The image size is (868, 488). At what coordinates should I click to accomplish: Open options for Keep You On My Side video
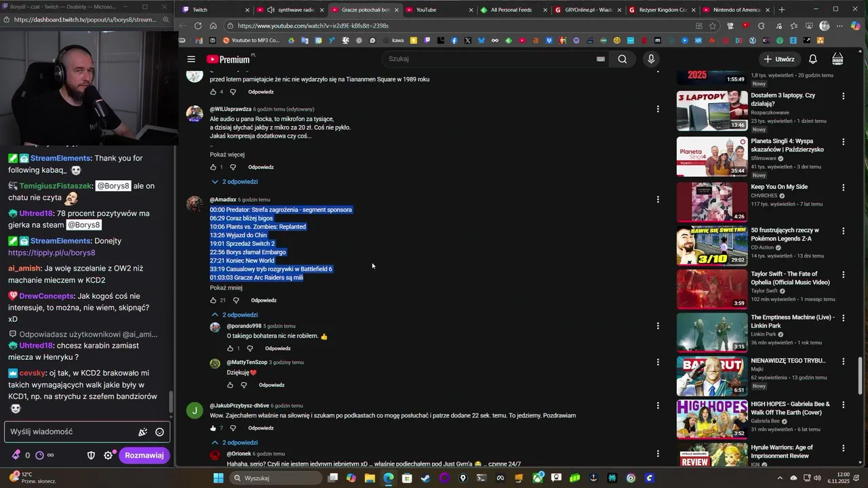(844, 187)
